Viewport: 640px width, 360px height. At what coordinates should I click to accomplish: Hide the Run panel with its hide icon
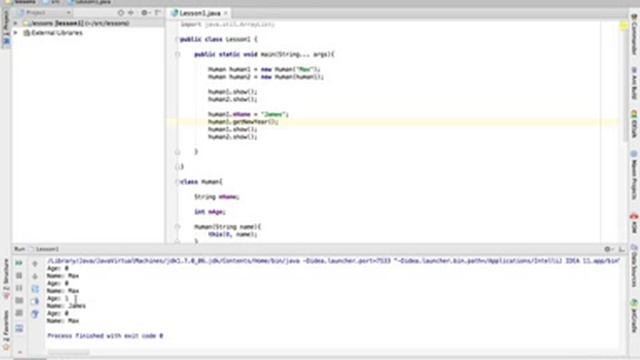(x=621, y=249)
